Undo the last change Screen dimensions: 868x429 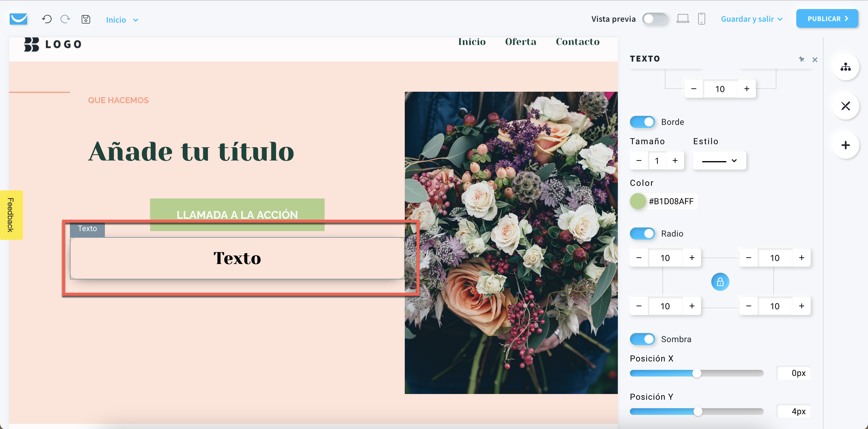click(x=47, y=19)
